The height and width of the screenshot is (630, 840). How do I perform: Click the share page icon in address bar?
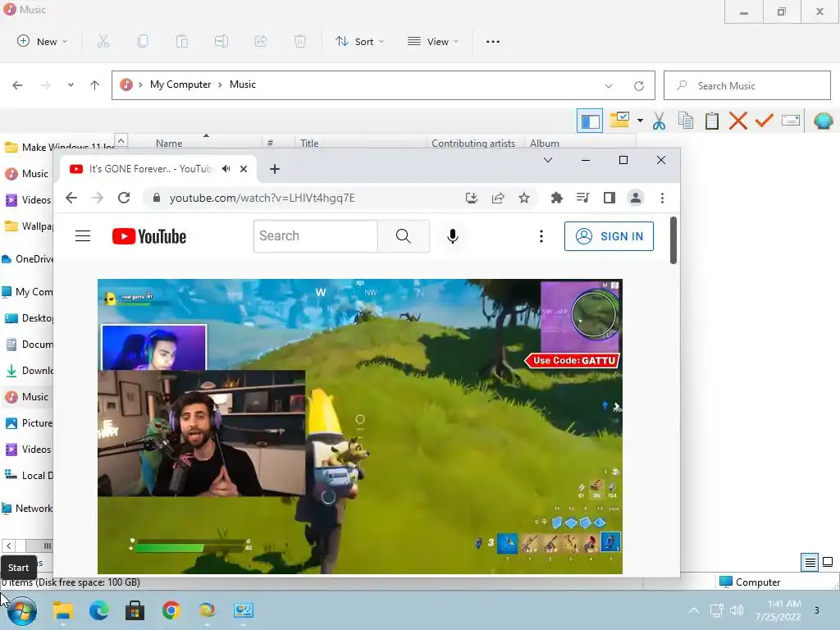click(x=498, y=199)
